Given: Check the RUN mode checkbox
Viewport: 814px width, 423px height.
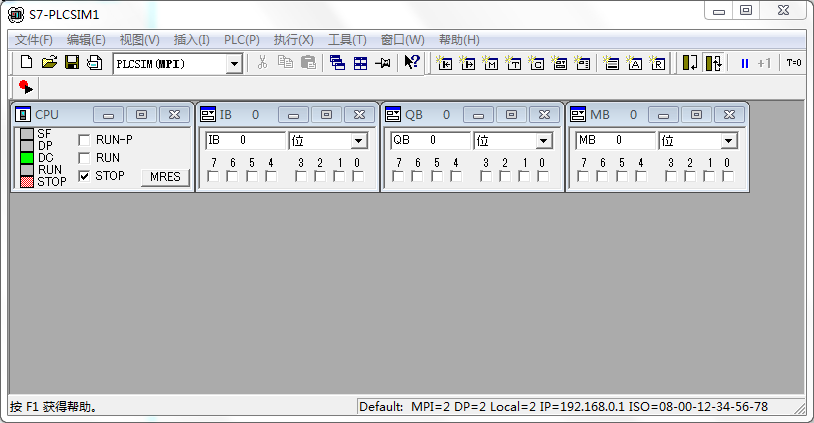Looking at the screenshot, I should tap(84, 158).
